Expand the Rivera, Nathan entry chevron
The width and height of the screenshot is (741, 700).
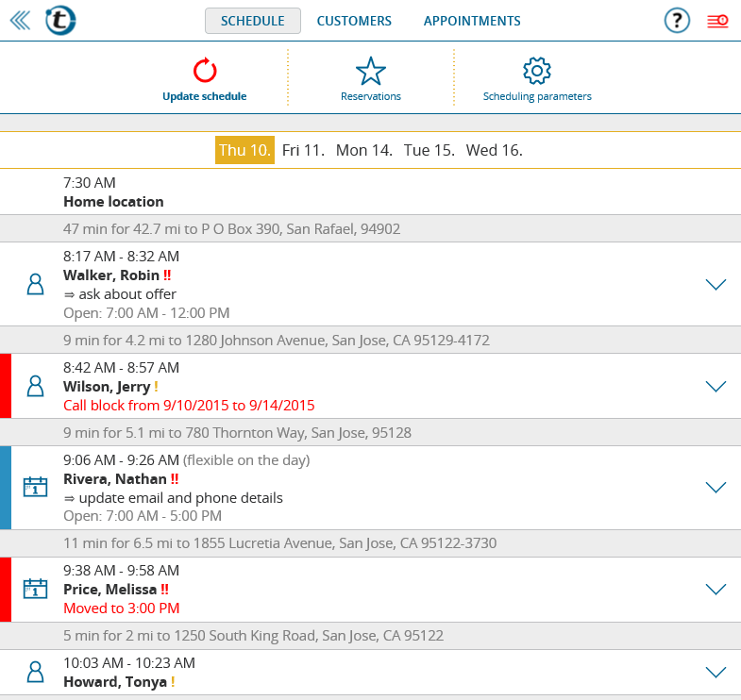point(716,487)
